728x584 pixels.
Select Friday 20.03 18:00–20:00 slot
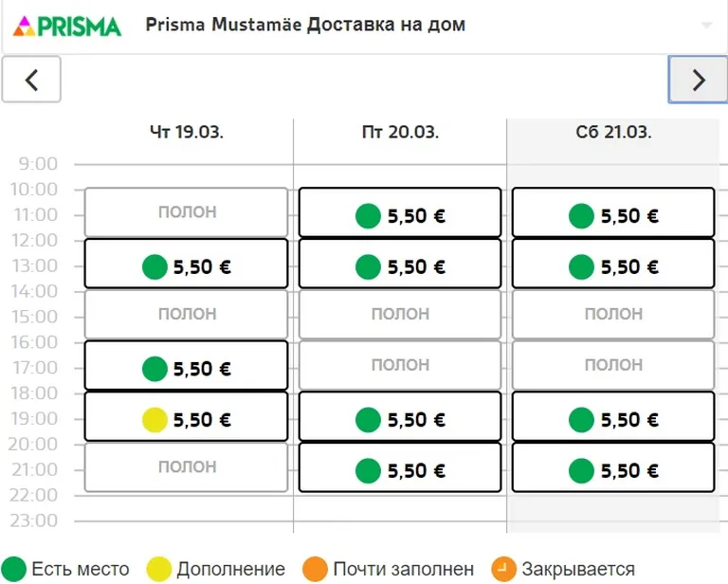coord(399,417)
